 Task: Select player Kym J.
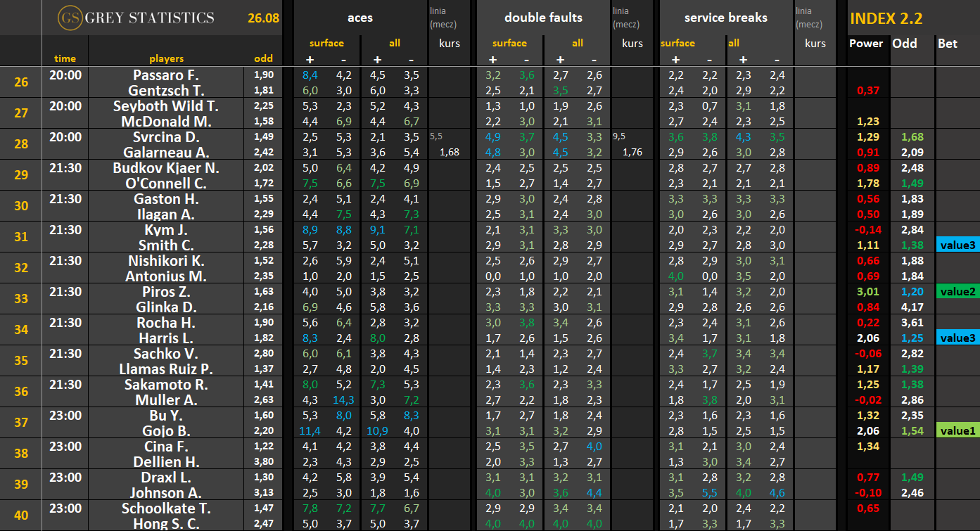(x=166, y=229)
